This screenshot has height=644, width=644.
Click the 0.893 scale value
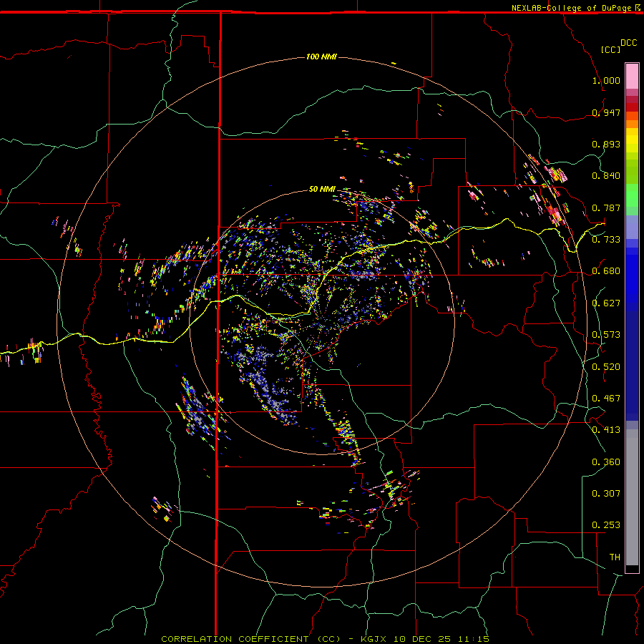606,144
